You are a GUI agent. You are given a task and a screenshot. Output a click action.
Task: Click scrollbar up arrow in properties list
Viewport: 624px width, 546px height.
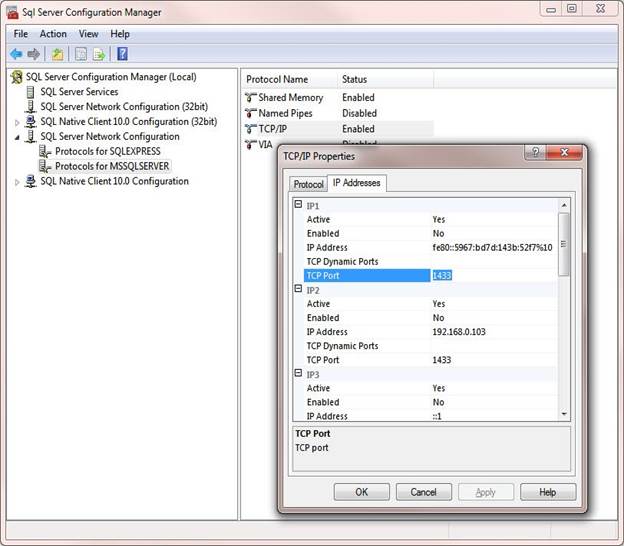[564, 205]
